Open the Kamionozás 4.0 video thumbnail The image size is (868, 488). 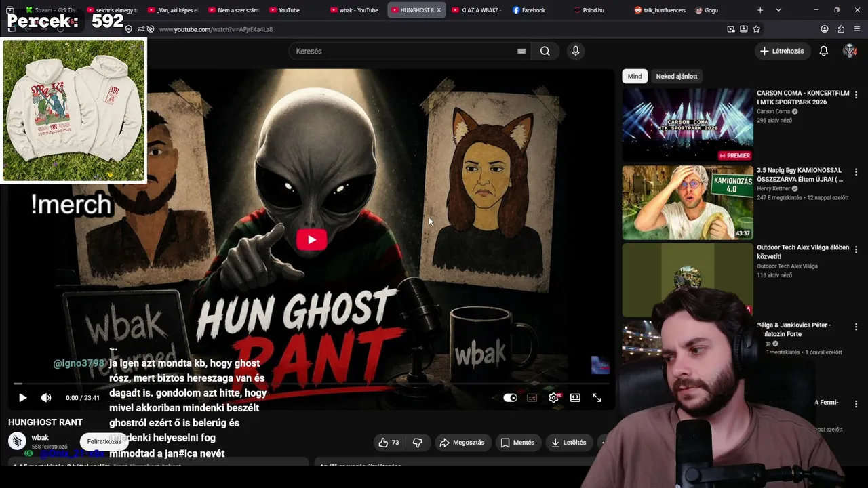click(x=688, y=202)
